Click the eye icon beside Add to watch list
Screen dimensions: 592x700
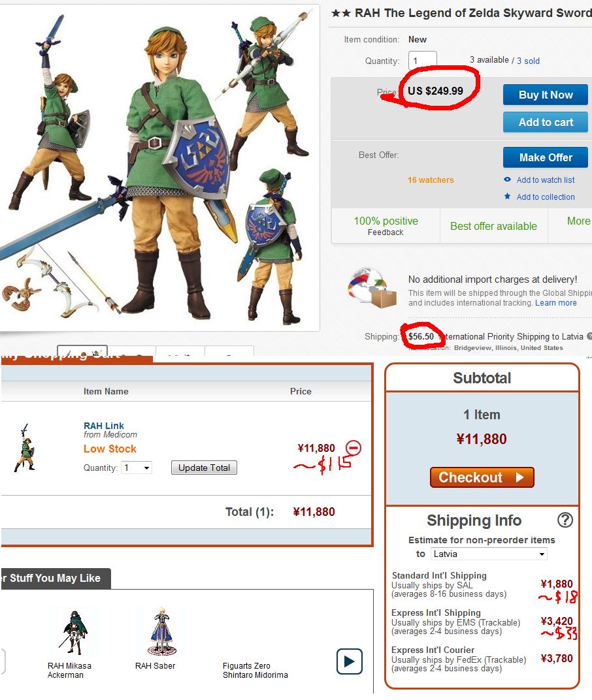click(507, 180)
